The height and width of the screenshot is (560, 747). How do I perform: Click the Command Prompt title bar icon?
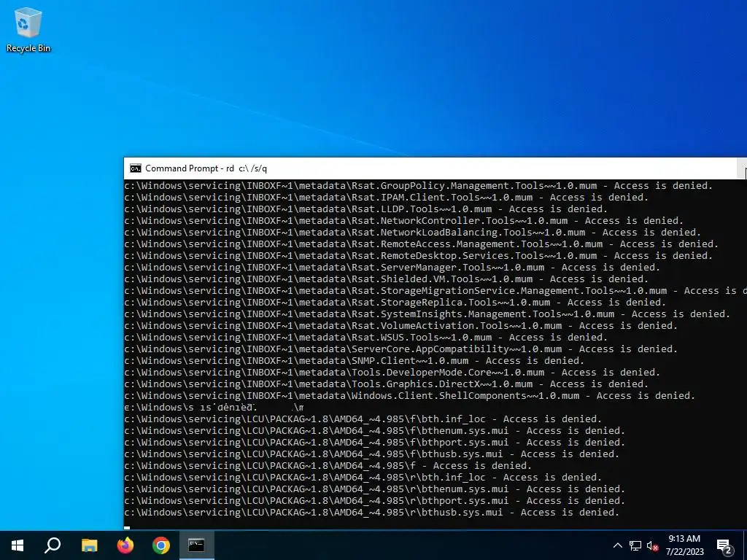click(135, 168)
